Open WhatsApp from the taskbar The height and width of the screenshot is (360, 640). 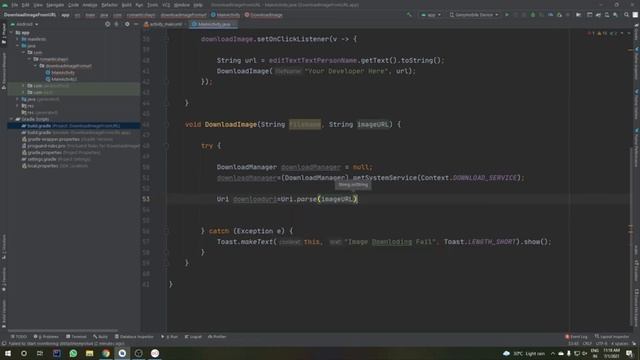click(73, 353)
